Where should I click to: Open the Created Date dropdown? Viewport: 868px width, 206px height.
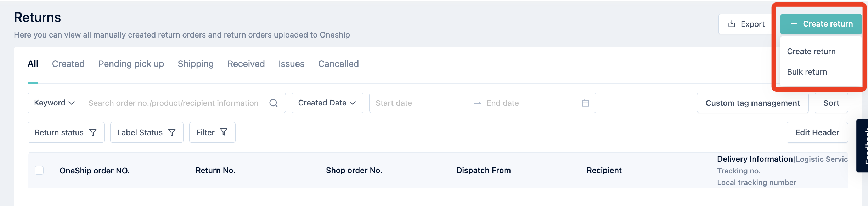tap(327, 103)
